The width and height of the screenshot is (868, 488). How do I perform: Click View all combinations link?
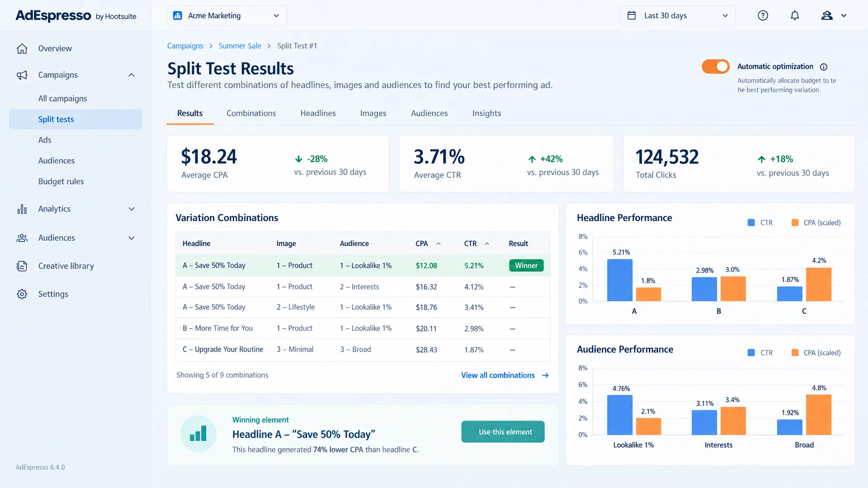point(498,376)
